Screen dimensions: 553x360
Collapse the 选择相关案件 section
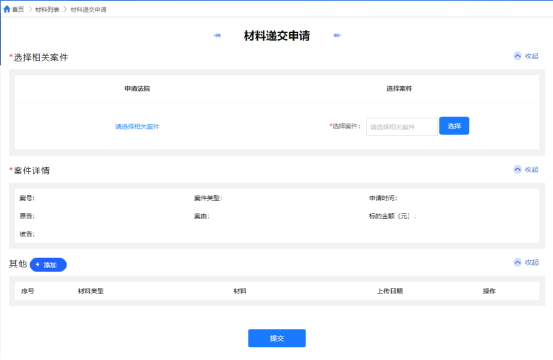[526, 56]
